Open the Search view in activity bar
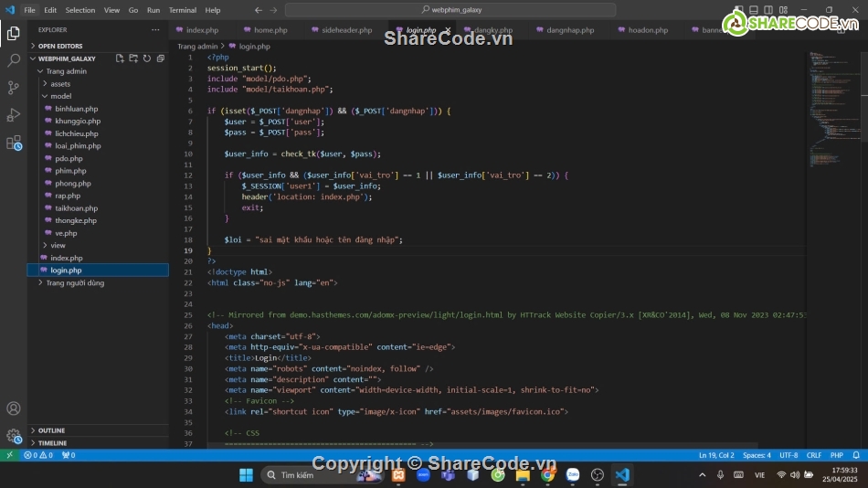Viewport: 868px width, 488px height. pyautogui.click(x=14, y=60)
